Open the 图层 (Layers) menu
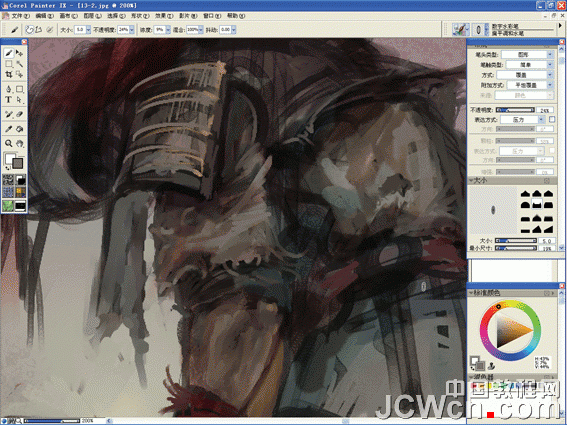Image resolution: width=567 pixels, height=425 pixels. click(x=93, y=16)
